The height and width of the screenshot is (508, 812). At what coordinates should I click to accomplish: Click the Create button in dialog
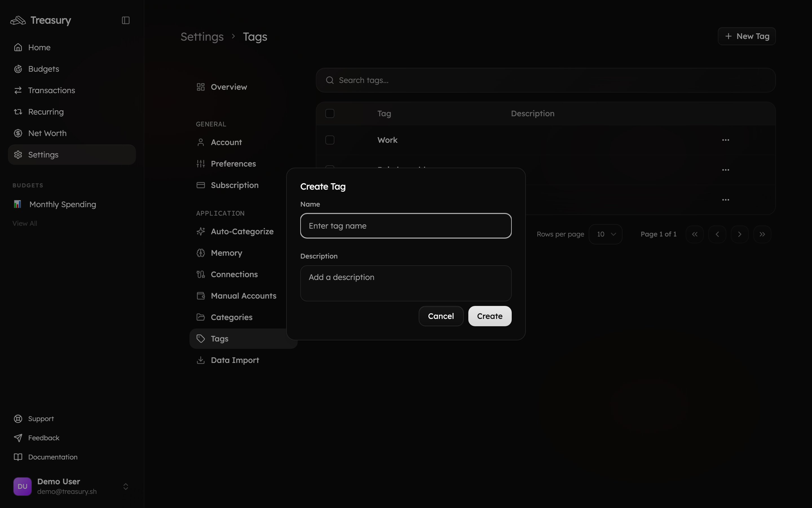point(489,316)
